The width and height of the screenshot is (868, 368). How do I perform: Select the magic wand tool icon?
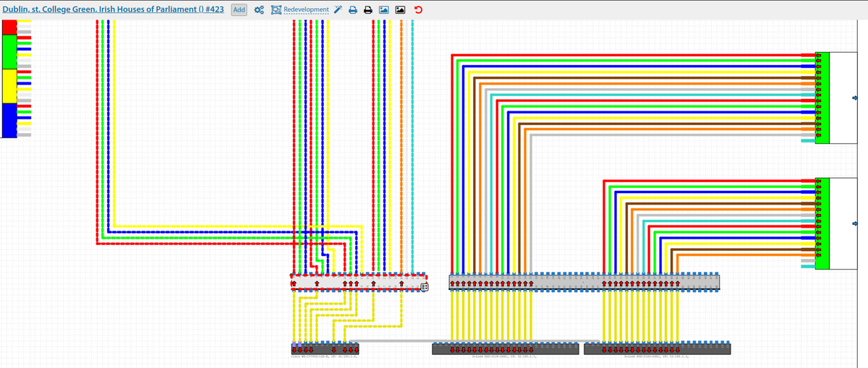point(338,10)
